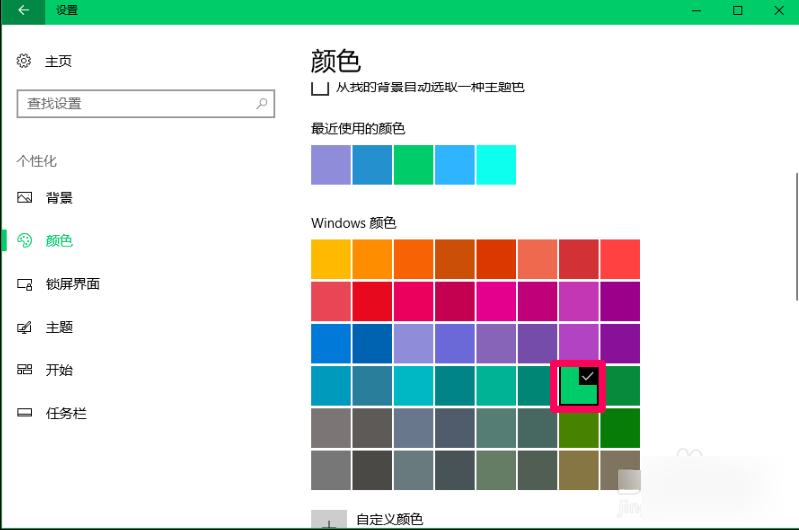Choose the dark navy blue swatch
Screen dimensions: 799x530
372,343
